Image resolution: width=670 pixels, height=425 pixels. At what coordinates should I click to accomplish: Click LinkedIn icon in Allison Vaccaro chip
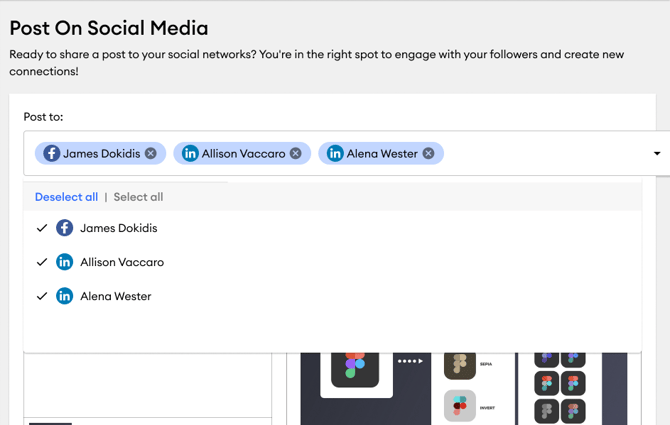(x=190, y=154)
